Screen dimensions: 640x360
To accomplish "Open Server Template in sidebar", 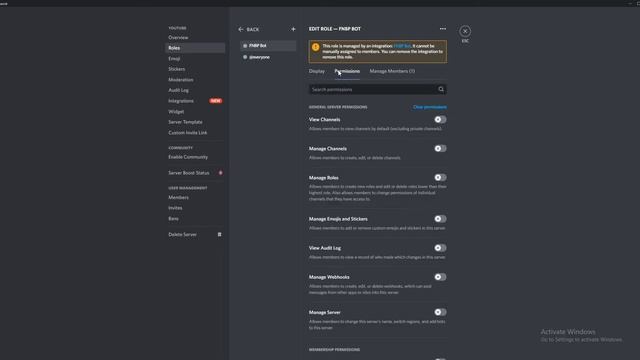I will (x=195, y=122).
